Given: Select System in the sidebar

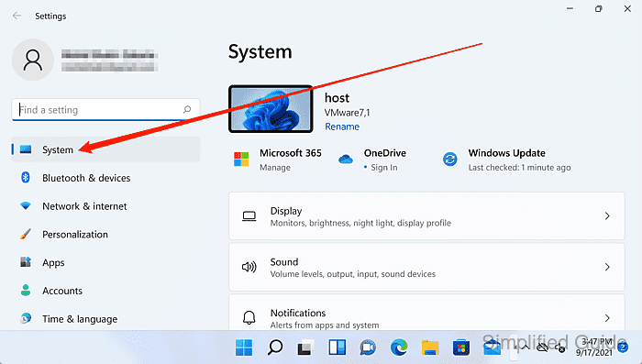Looking at the screenshot, I should [x=105, y=149].
